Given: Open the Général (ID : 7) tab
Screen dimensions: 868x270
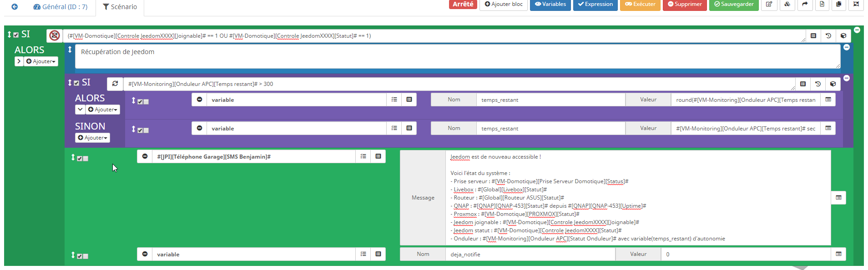Looking at the screenshot, I should [60, 7].
